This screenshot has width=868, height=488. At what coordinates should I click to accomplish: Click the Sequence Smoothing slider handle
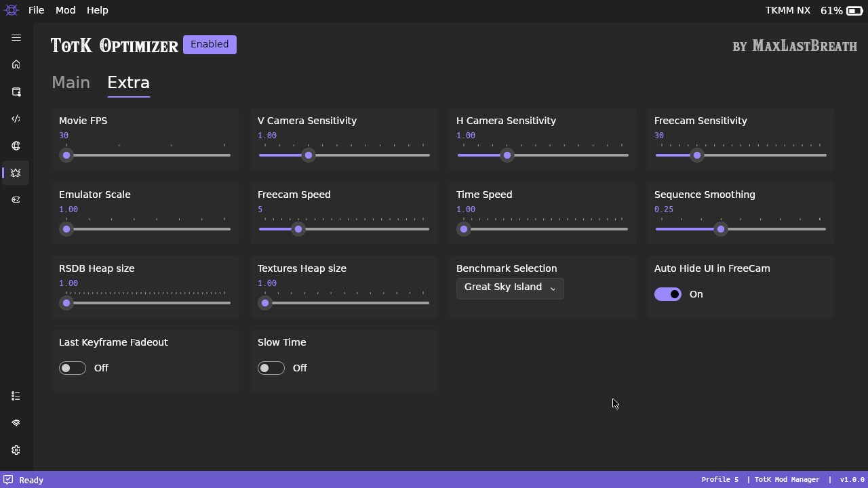(x=721, y=229)
